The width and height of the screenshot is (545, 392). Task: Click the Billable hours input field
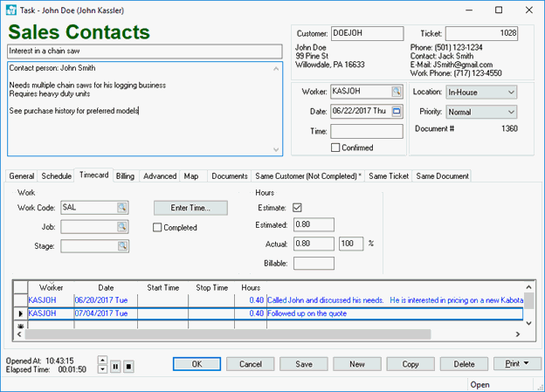[314, 263]
